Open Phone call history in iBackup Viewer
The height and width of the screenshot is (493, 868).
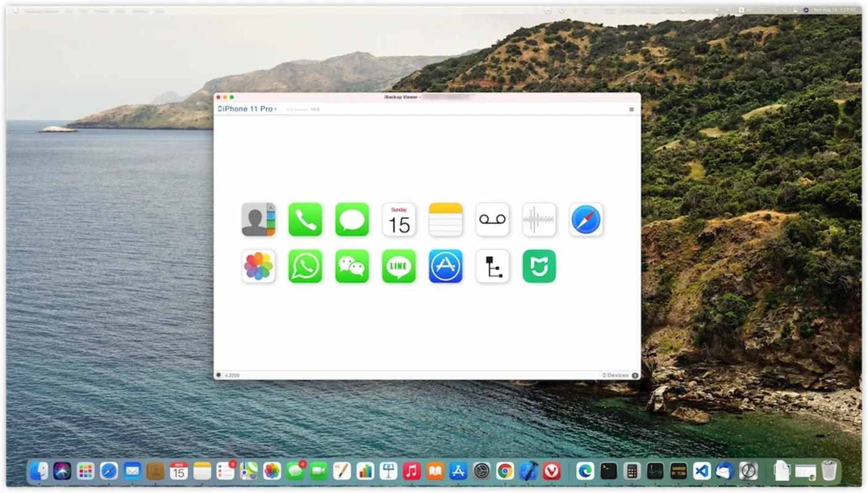click(305, 219)
